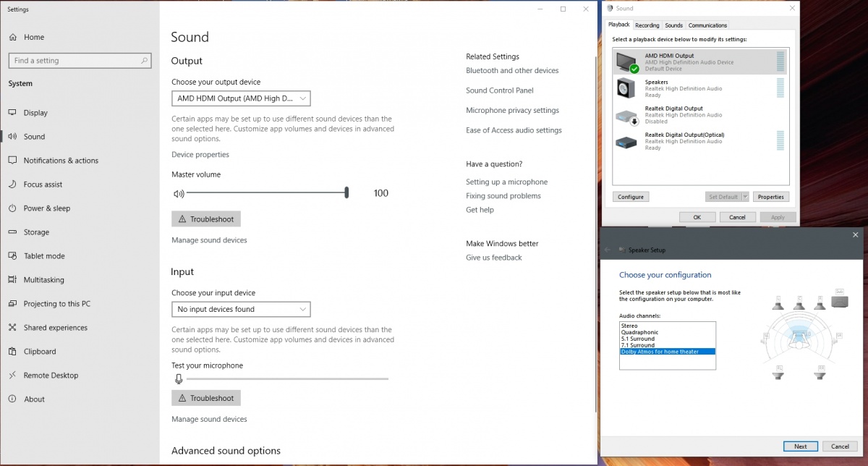Click the Find a setting search box
The image size is (868, 466).
80,61
